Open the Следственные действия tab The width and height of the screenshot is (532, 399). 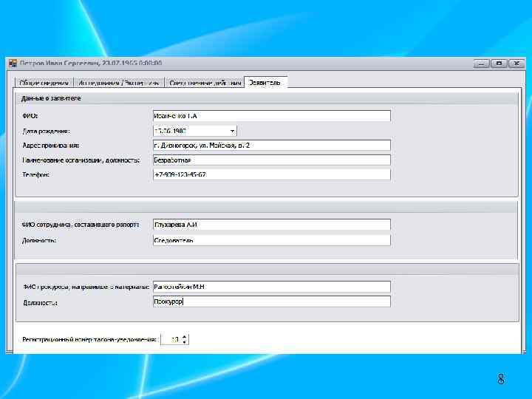(x=205, y=83)
